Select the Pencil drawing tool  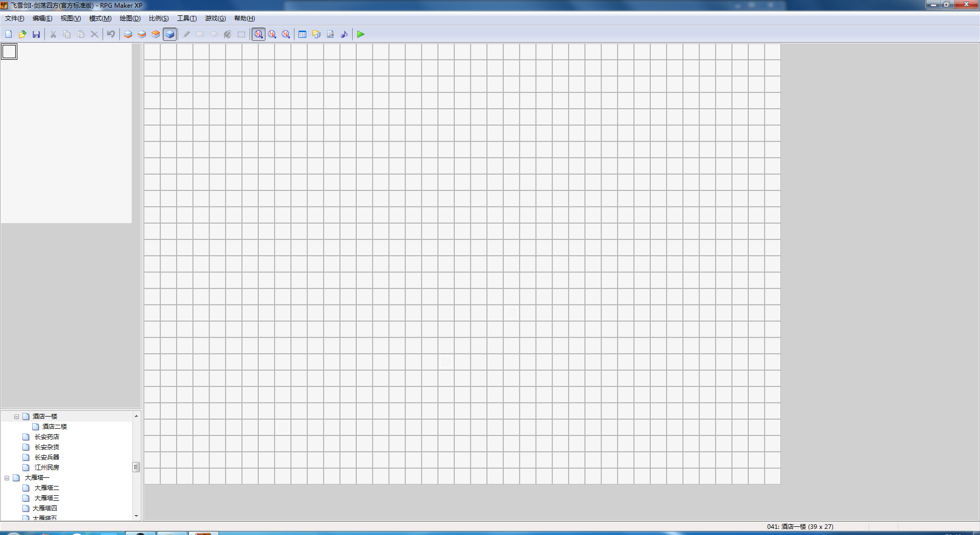[x=186, y=34]
